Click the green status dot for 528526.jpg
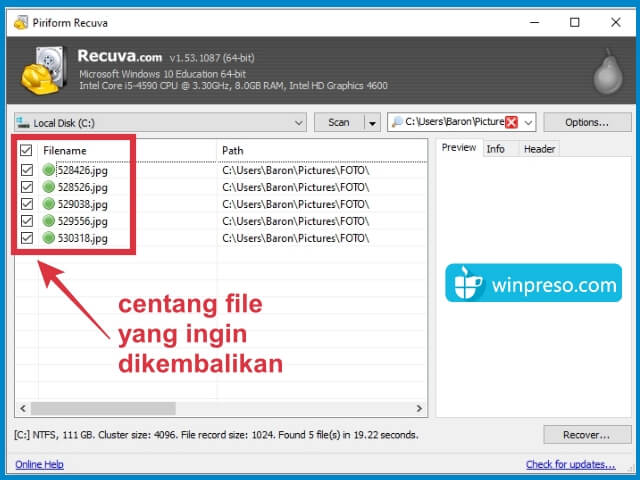 pyautogui.click(x=49, y=187)
